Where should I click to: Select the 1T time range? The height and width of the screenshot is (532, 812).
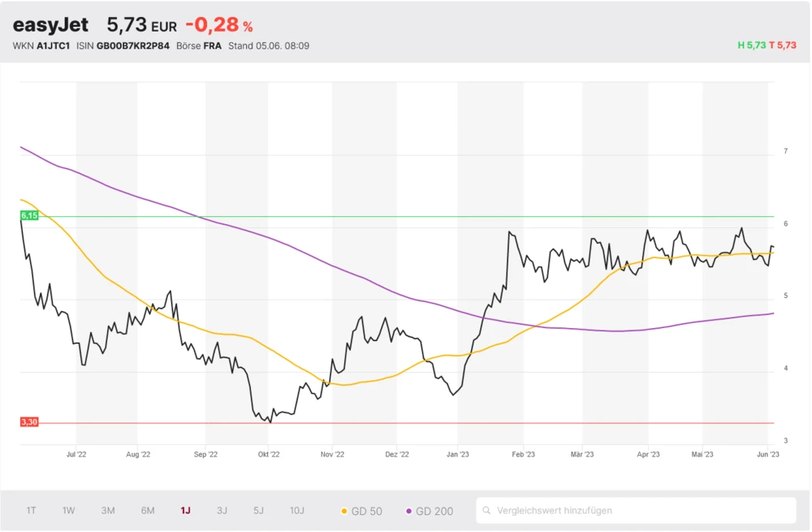(31, 511)
